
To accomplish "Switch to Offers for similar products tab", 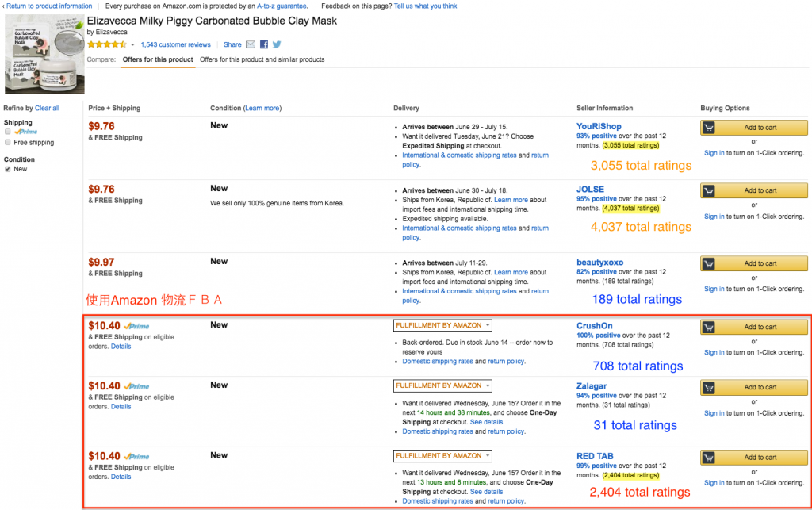I will (x=262, y=59).
